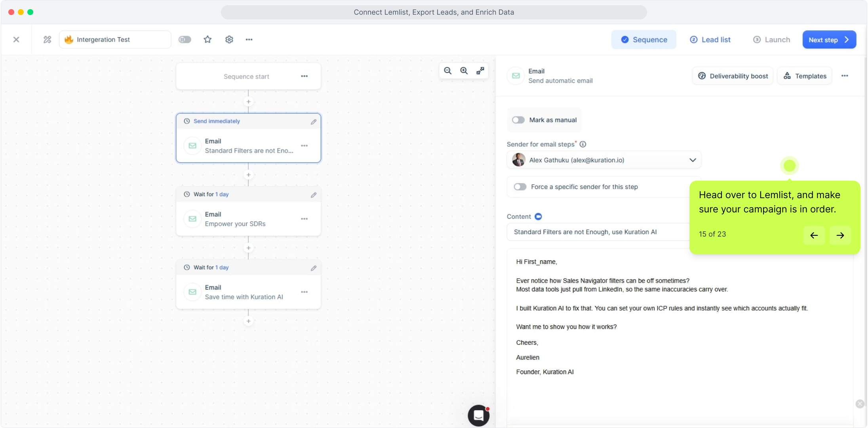
Task: Toggle Mark as manual switch
Action: point(518,120)
